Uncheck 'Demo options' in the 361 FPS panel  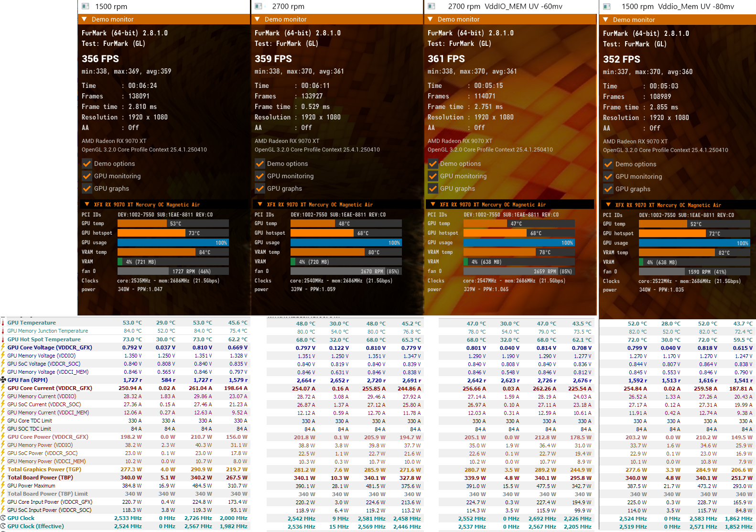click(x=433, y=163)
